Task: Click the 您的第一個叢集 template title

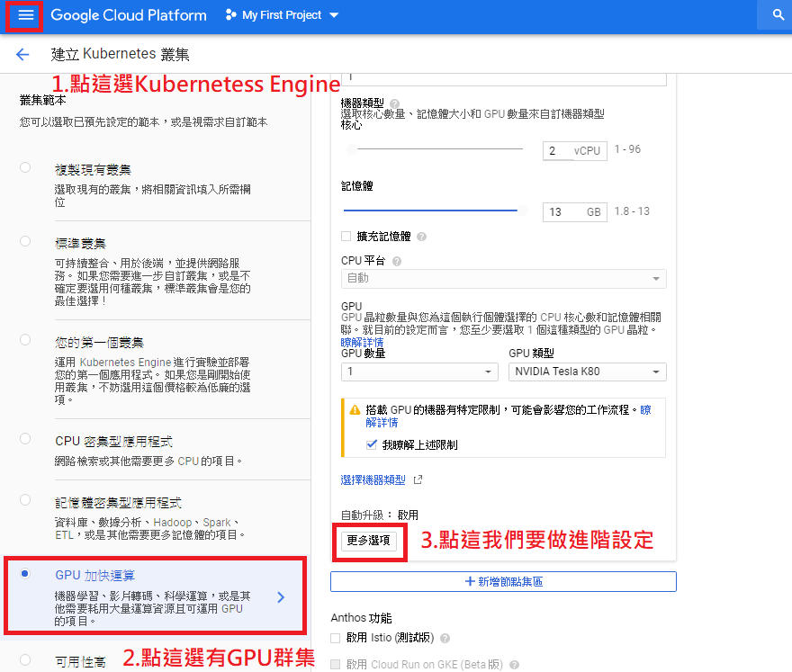Action: [100, 343]
